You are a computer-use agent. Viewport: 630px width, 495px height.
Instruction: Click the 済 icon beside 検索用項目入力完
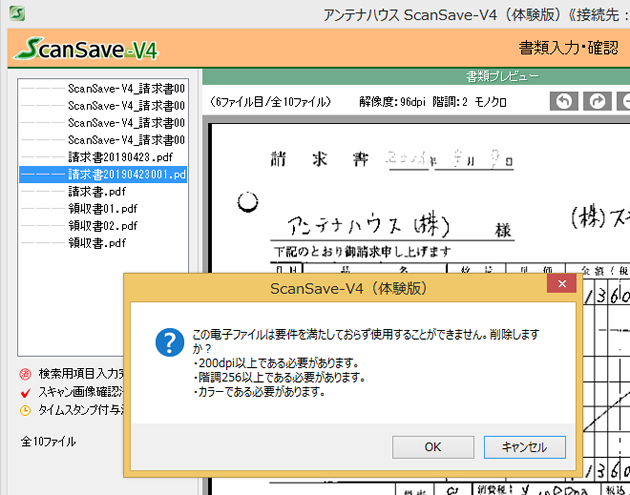coord(25,374)
